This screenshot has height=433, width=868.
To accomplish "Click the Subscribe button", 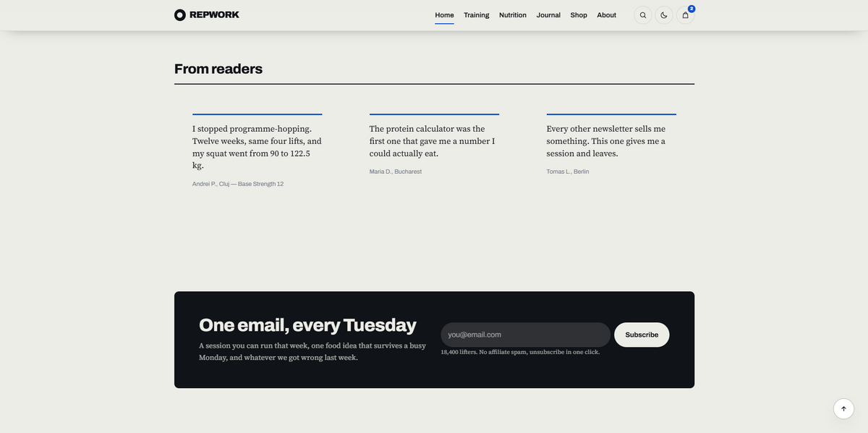I will (x=642, y=335).
